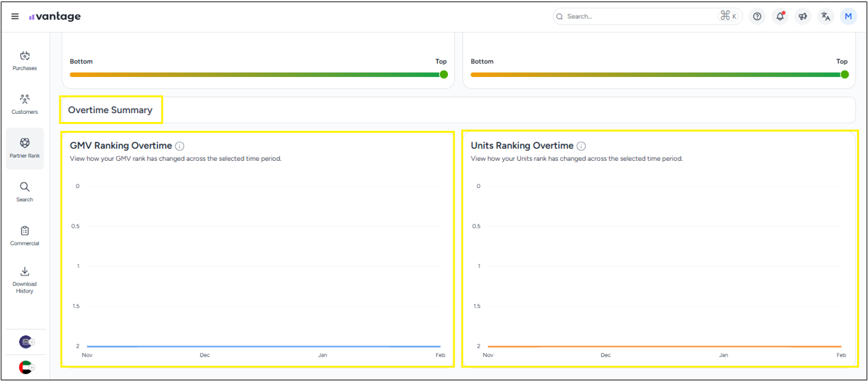This screenshot has width=868, height=381.
Task: Expand the UAE flag country selector
Action: pyautogui.click(x=27, y=367)
